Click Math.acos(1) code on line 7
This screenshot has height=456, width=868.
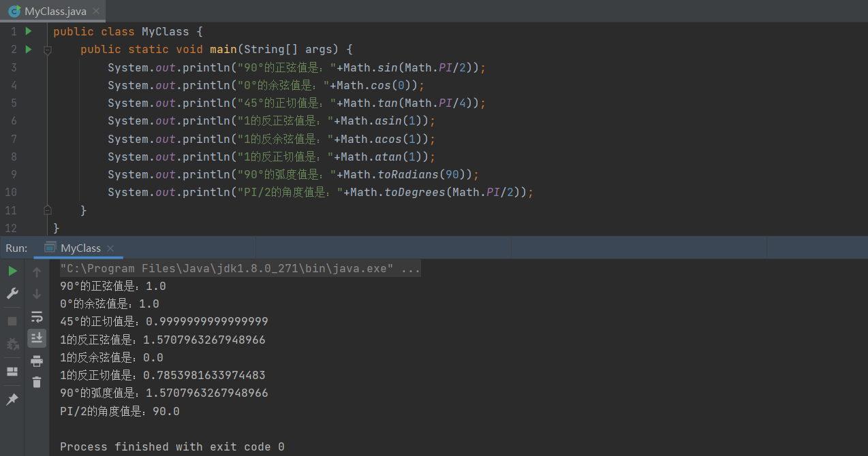coord(384,139)
